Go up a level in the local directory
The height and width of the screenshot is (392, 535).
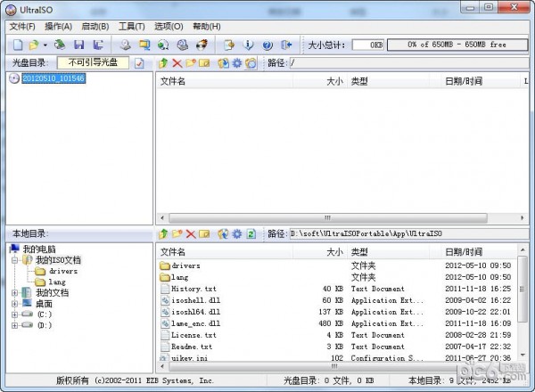point(163,233)
